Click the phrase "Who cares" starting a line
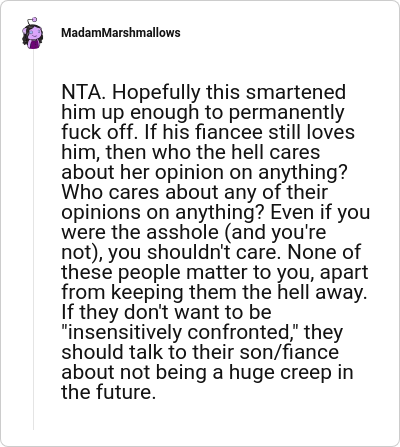Viewport: 400px width, 447px height. click(x=110, y=192)
